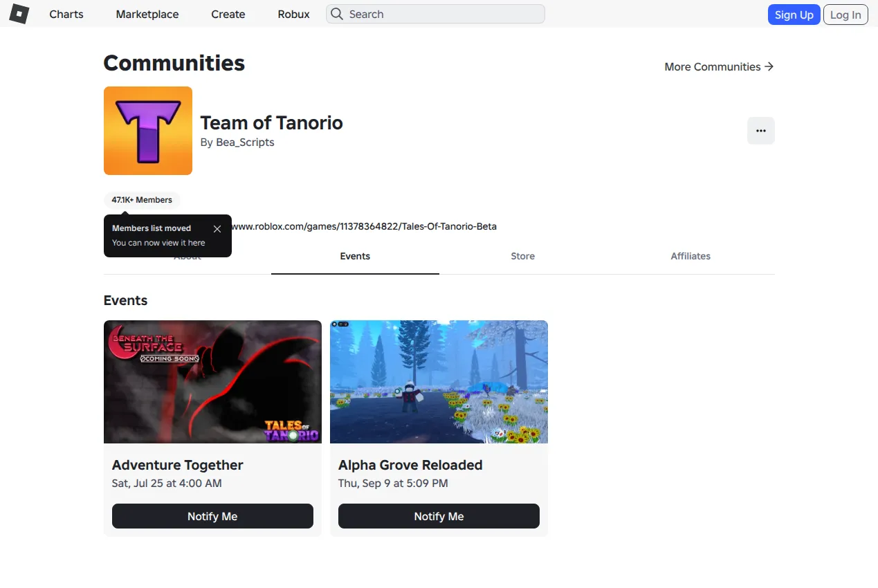Open the More Communities link

tap(719, 66)
